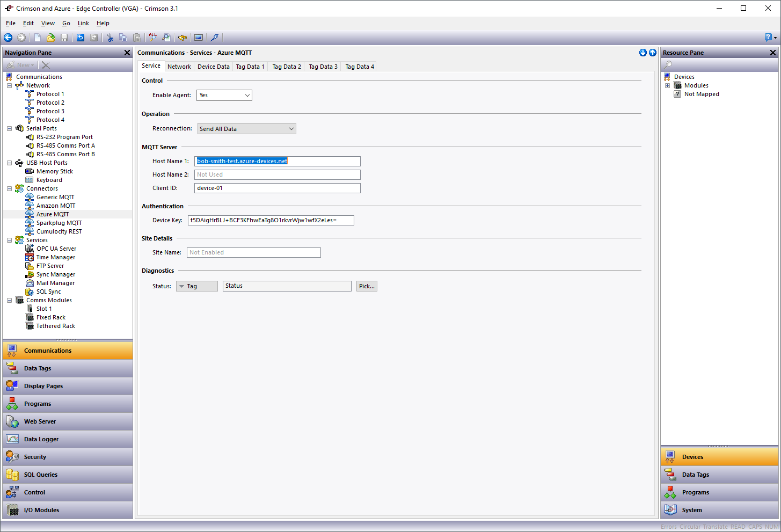This screenshot has width=781, height=532.
Task: Click the down arrow next item icon
Action: pyautogui.click(x=643, y=53)
